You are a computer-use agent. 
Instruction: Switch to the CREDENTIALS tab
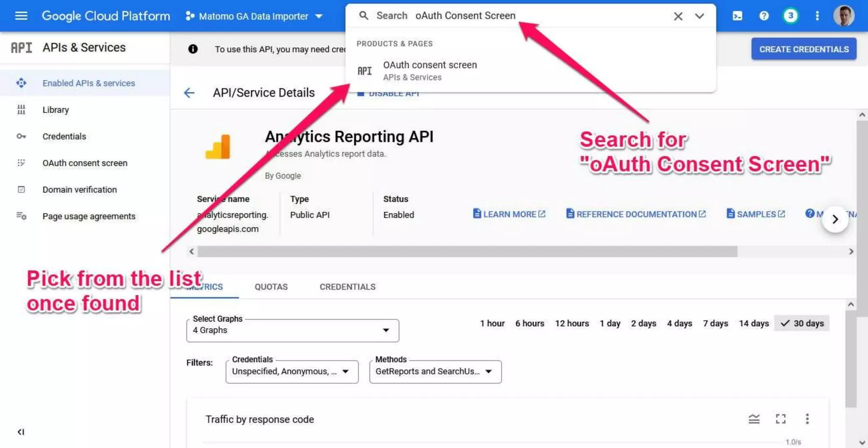point(348,287)
